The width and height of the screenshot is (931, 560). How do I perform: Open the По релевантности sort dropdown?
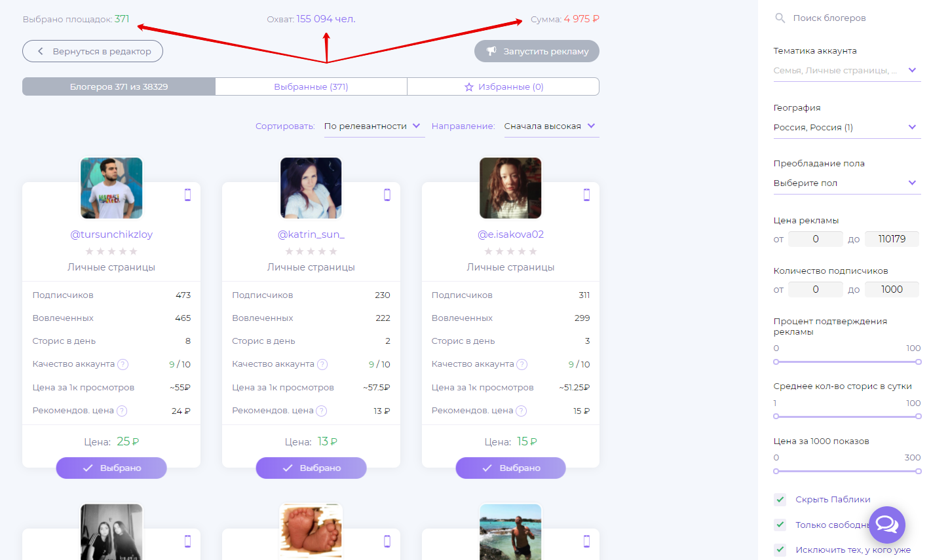pos(373,126)
